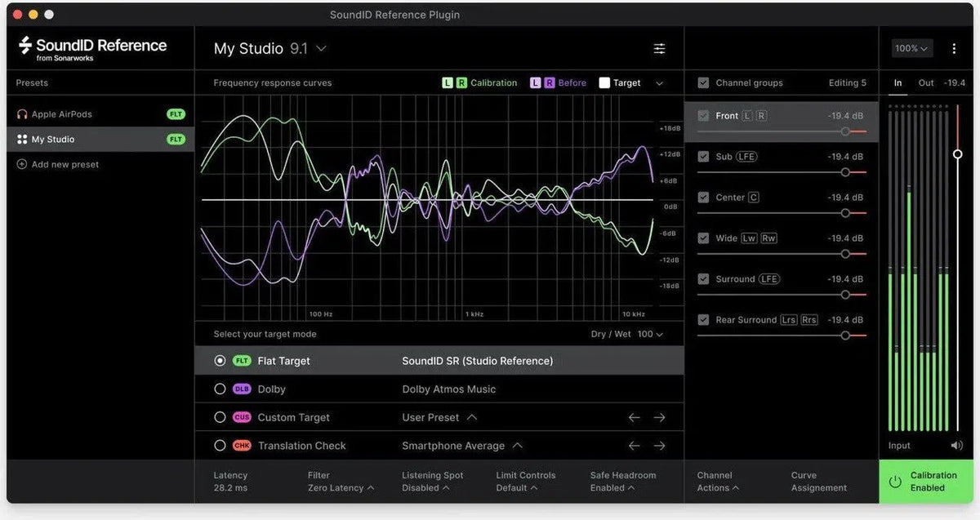Expand the Smartphone Average dropdown
Viewport: 980px width, 520px height.
pos(519,445)
